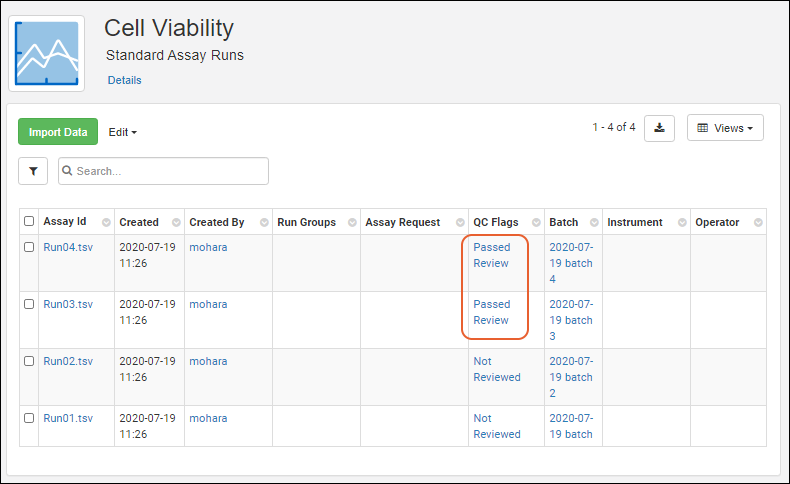The image size is (790, 484).
Task: Click the Operator column menu arrow
Action: (759, 222)
